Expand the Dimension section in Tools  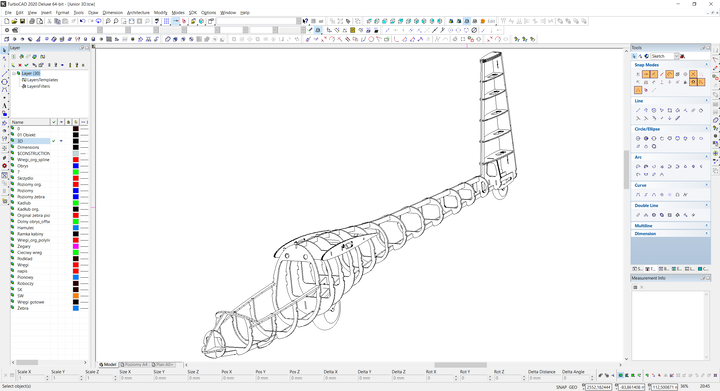pyautogui.click(x=707, y=234)
